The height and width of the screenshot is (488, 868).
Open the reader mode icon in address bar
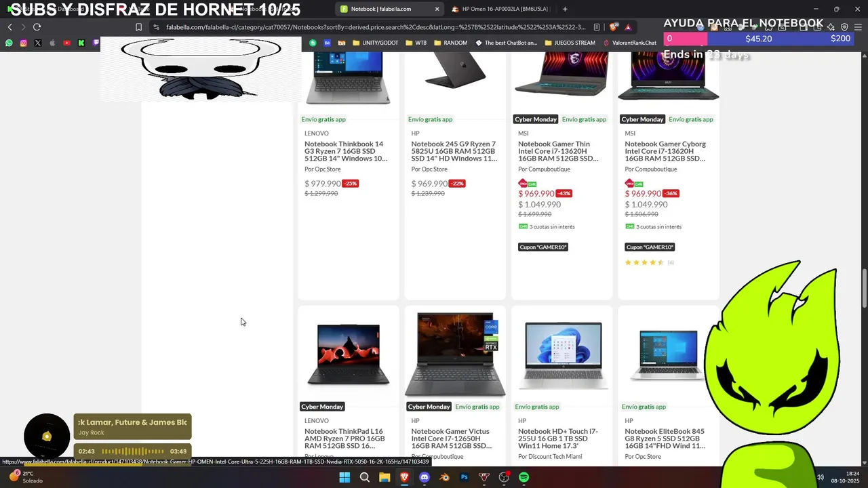click(x=597, y=27)
